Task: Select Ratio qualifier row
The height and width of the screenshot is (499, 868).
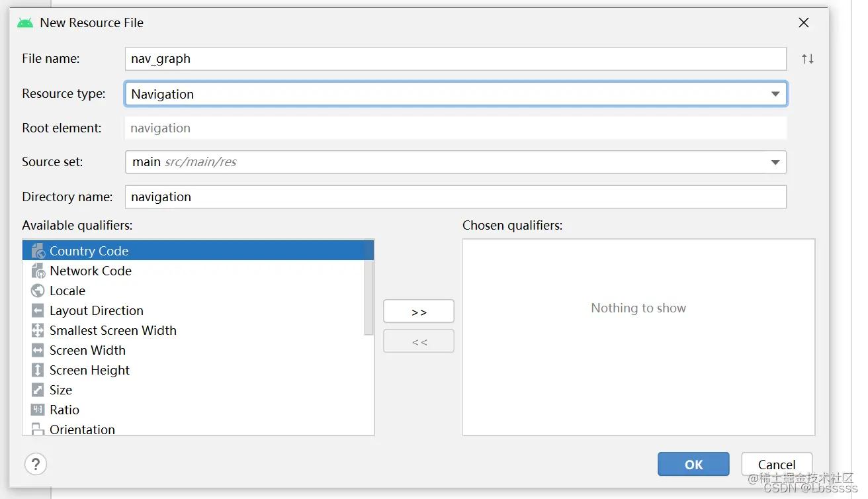Action: (x=193, y=410)
